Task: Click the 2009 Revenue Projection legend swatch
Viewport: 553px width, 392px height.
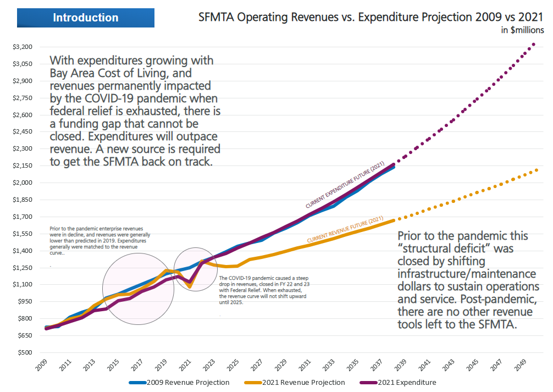Action: [138, 382]
